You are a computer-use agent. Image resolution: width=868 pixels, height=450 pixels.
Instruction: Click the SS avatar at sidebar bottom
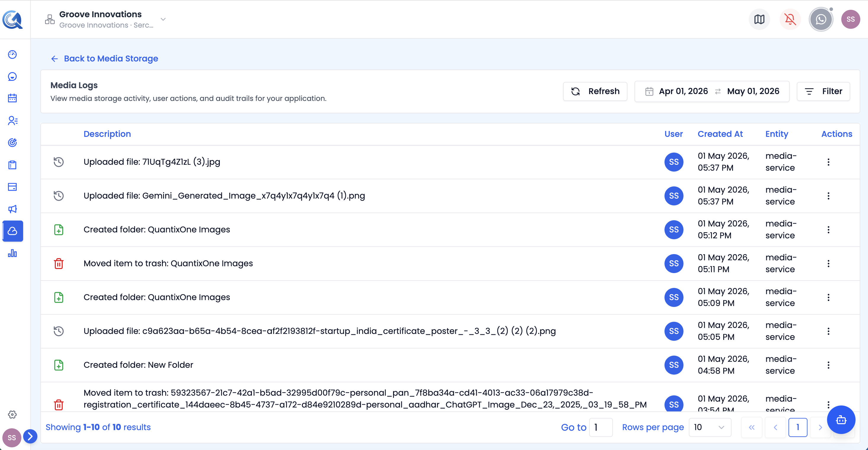[12, 438]
